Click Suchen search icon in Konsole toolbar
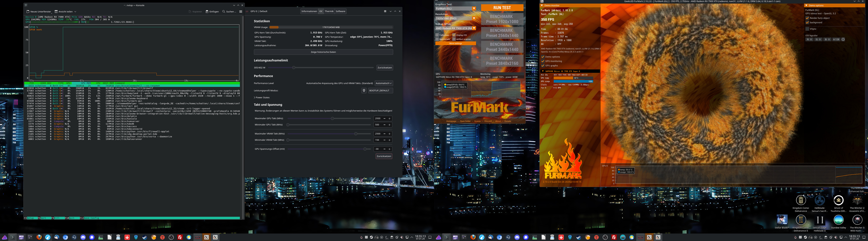868x241 pixels. point(224,12)
